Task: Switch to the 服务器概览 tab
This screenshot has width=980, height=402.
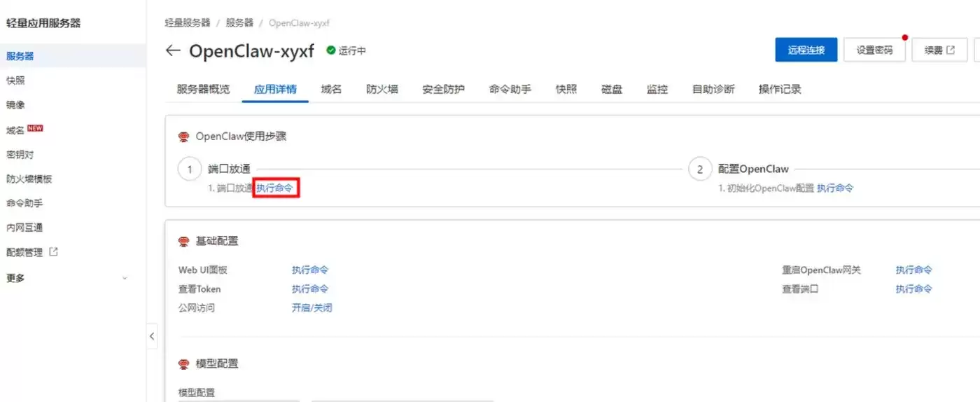Action: tap(203, 89)
